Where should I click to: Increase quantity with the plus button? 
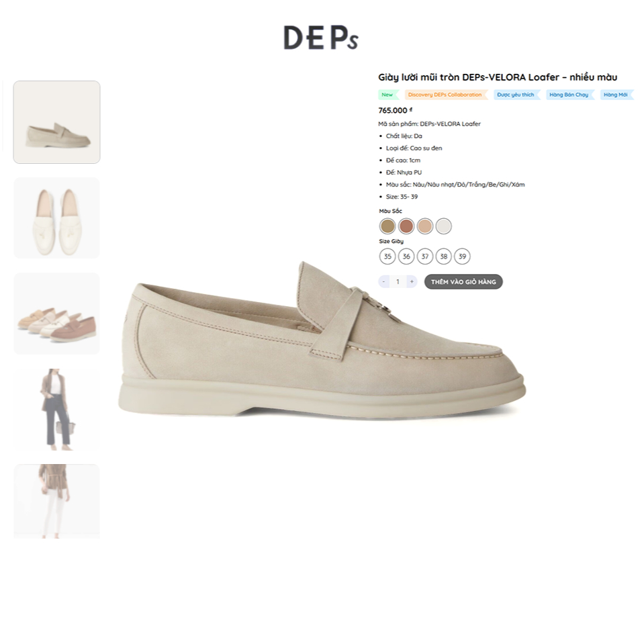pos(412,282)
